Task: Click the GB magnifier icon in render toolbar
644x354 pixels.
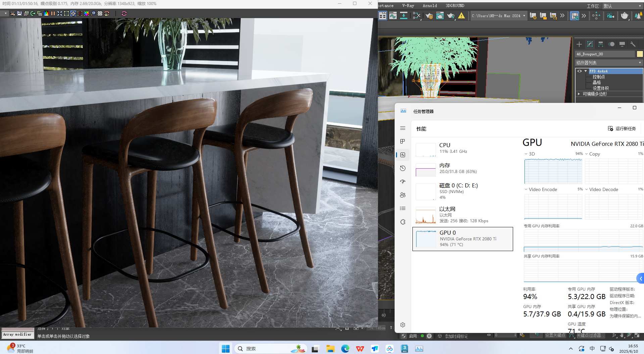Action: point(93,13)
